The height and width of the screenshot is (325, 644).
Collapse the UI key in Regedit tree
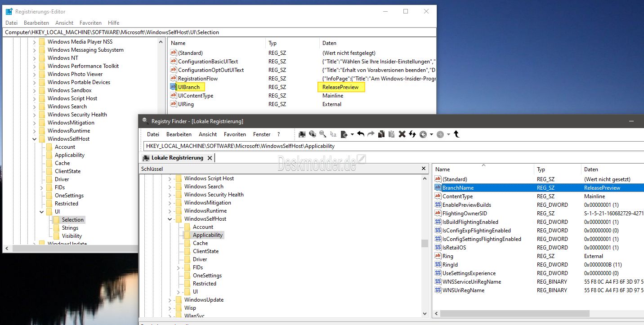click(42, 212)
